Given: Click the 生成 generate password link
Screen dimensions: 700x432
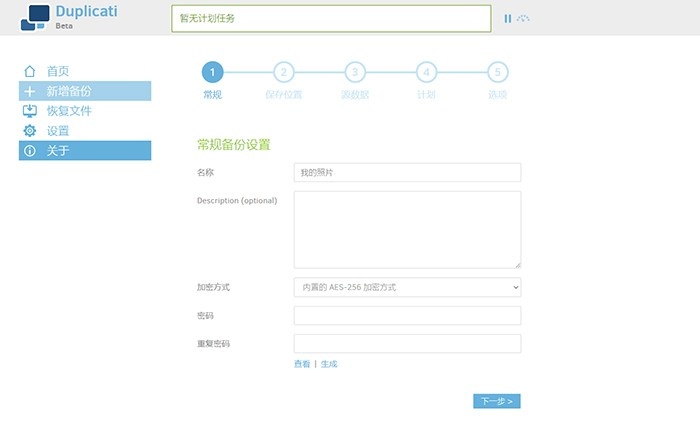Looking at the screenshot, I should point(329,364).
